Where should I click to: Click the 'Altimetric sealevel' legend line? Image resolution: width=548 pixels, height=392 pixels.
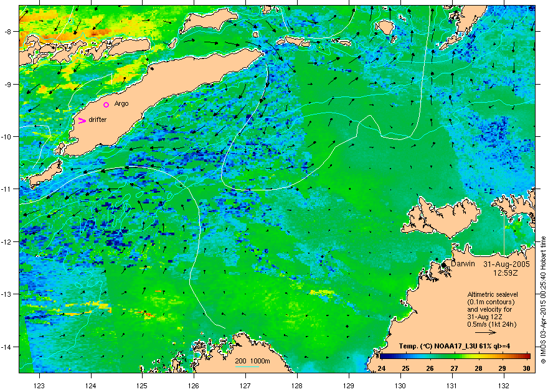tap(493, 294)
